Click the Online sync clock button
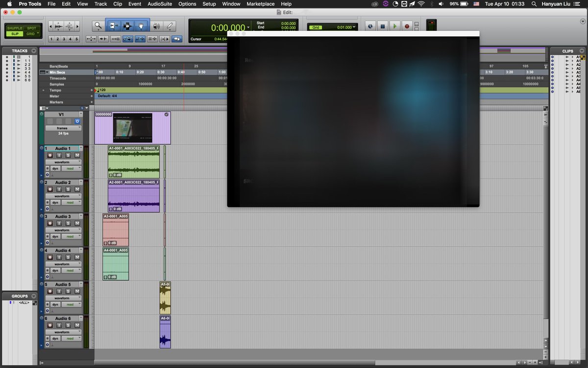Screen dimensions: 588x368 [370, 26]
